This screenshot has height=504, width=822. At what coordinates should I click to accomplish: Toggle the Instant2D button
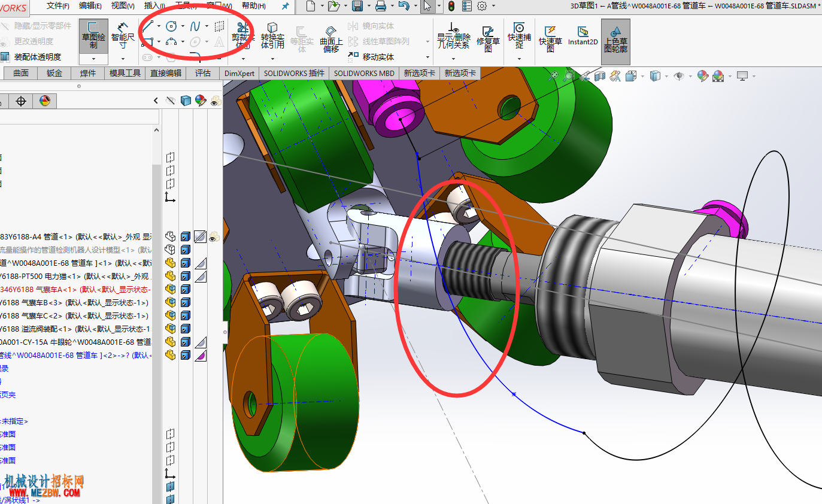(x=583, y=36)
